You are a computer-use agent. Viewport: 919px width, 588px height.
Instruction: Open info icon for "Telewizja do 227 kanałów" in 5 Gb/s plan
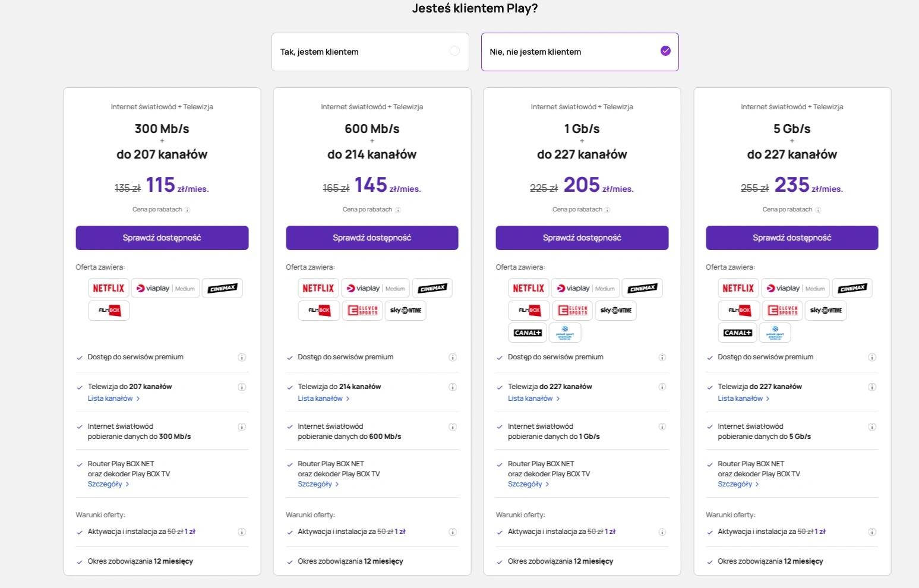click(872, 387)
